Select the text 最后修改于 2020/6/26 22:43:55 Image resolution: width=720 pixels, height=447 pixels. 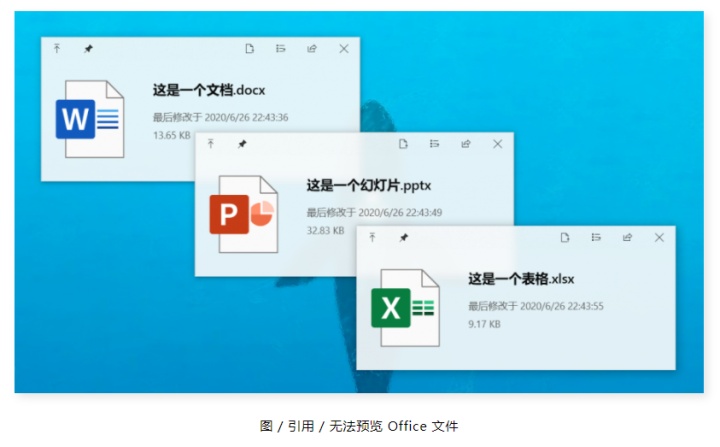pos(536,306)
